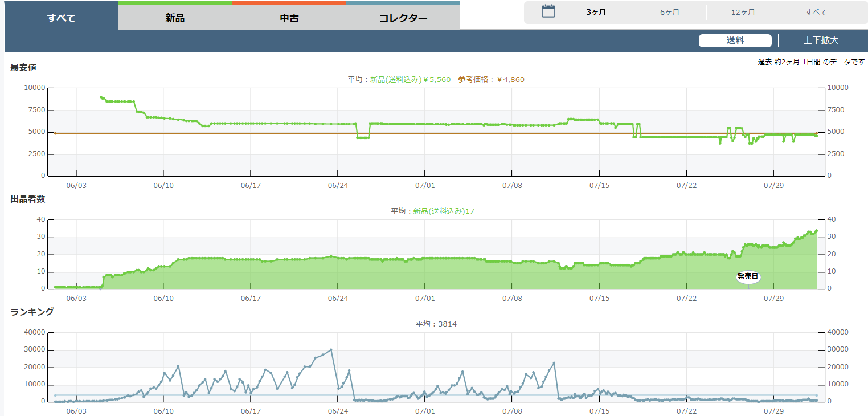This screenshot has height=416, width=868.
Task: Click the orange reference price line start point
Action: point(55,133)
